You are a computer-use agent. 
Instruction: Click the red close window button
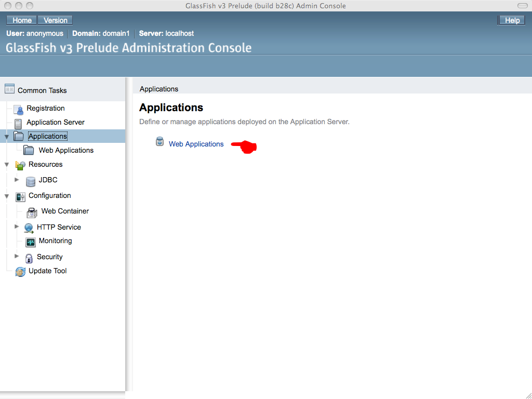pyautogui.click(x=8, y=6)
